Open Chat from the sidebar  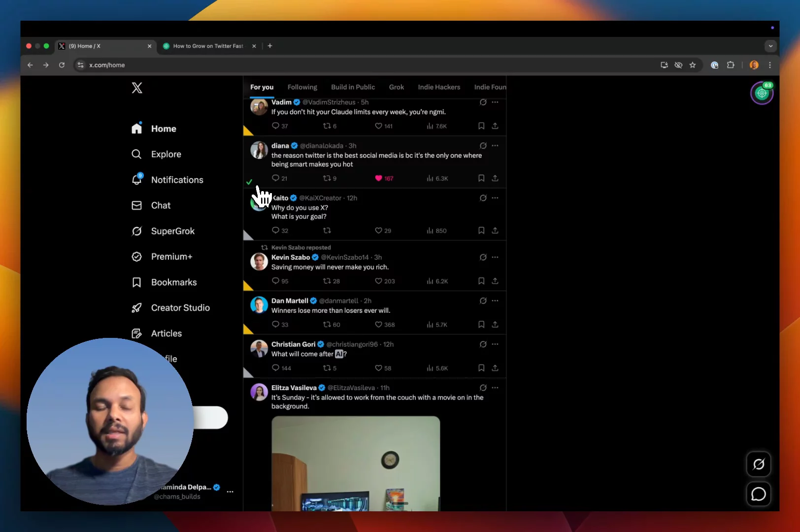click(151, 205)
